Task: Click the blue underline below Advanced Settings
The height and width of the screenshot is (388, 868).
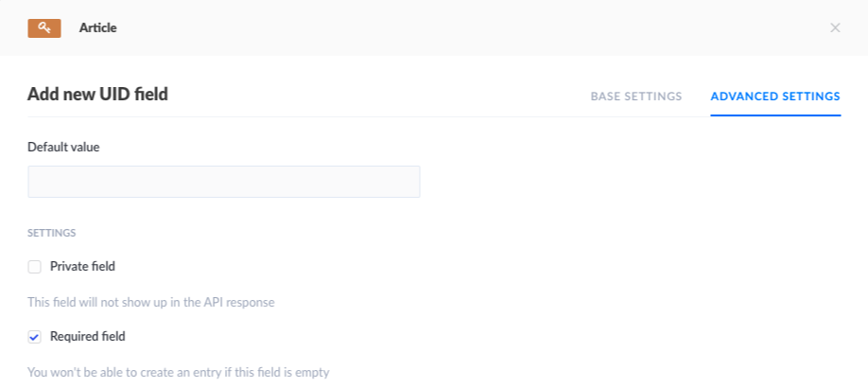Action: (x=774, y=115)
